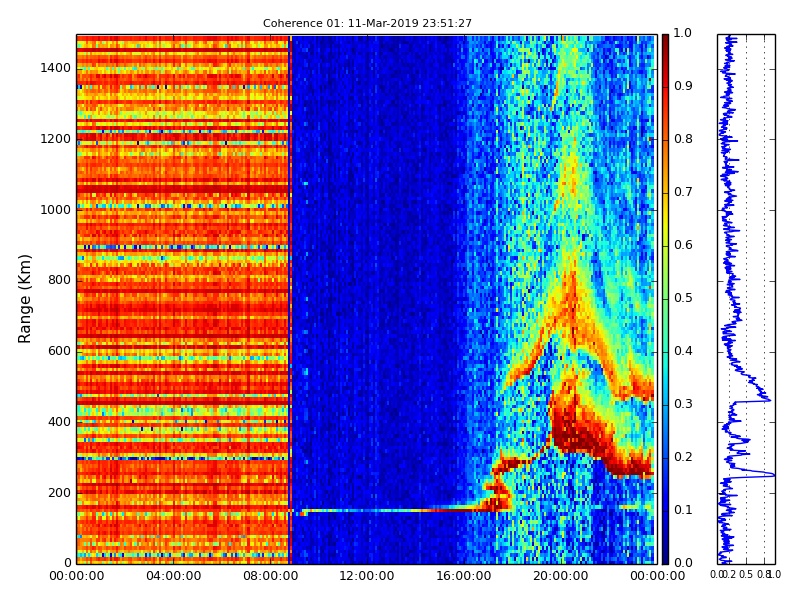Image resolution: width=800 pixels, height=600 pixels.
Task: Click the 600 range tick label
Action: click(59, 351)
